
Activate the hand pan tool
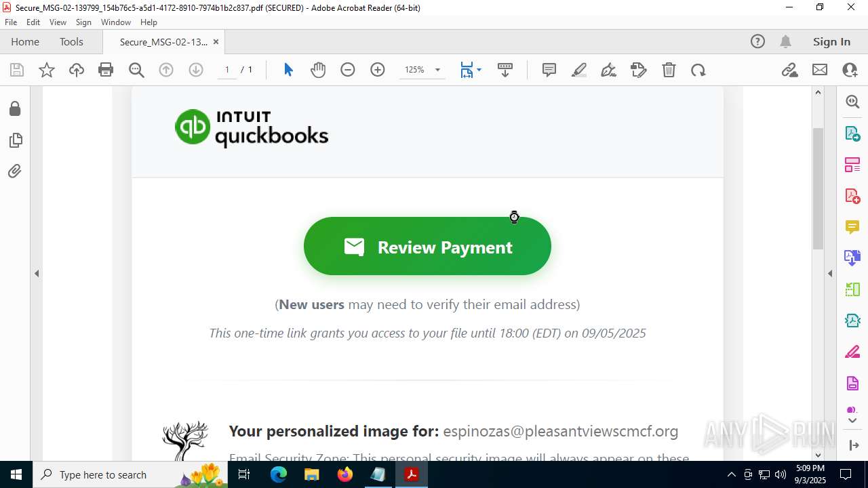(318, 70)
